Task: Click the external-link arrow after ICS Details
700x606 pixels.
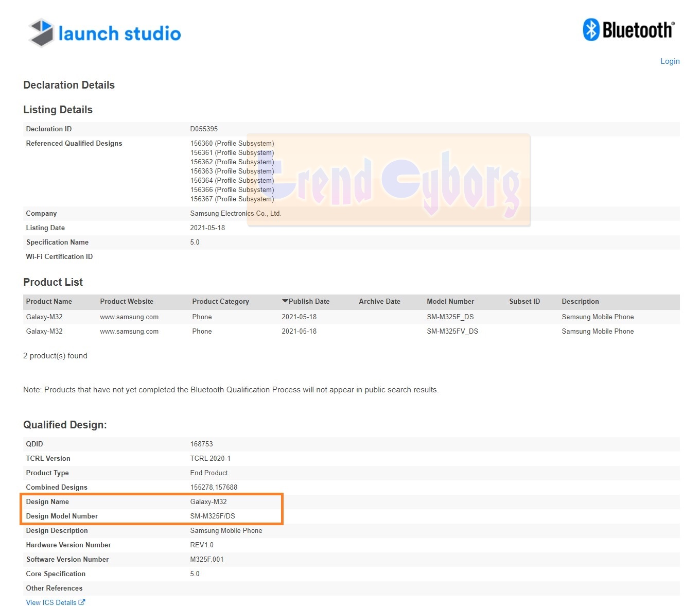Action: [82, 602]
